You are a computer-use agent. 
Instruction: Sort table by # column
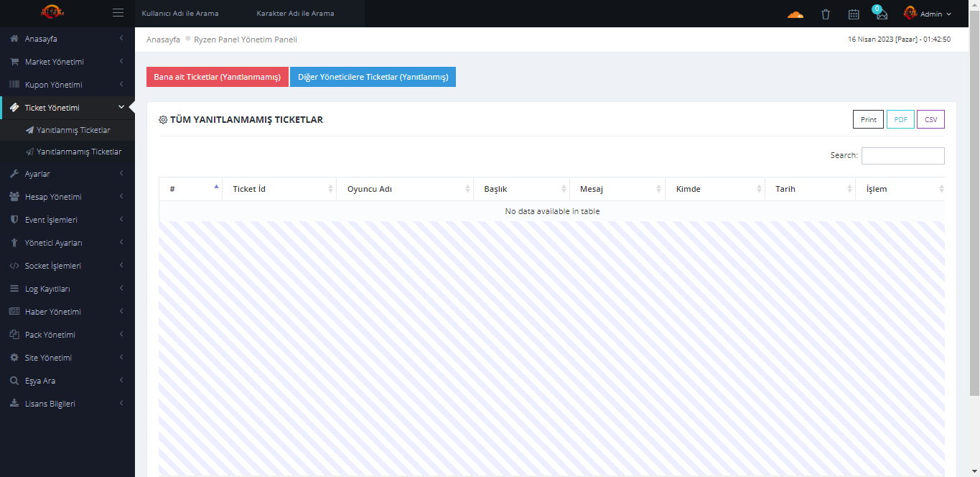(190, 189)
